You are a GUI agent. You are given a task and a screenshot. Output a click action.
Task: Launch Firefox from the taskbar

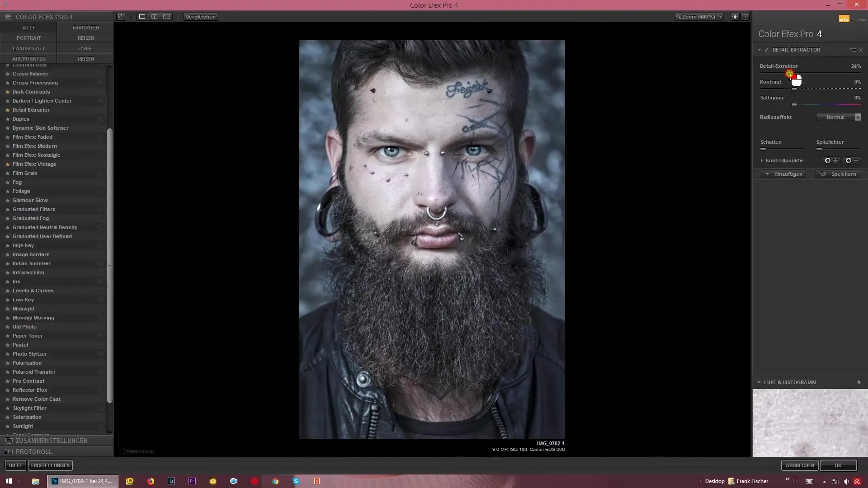(151, 481)
